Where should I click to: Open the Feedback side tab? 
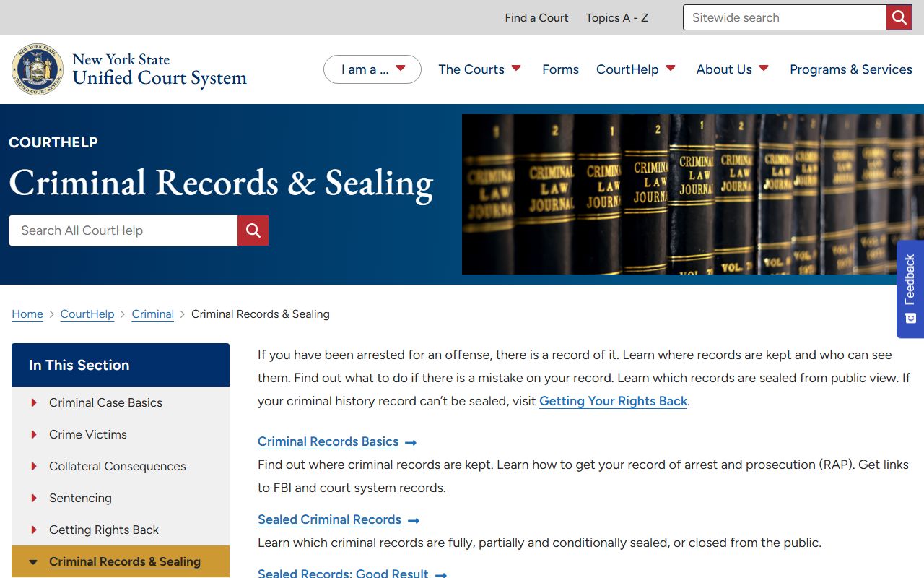coord(910,289)
